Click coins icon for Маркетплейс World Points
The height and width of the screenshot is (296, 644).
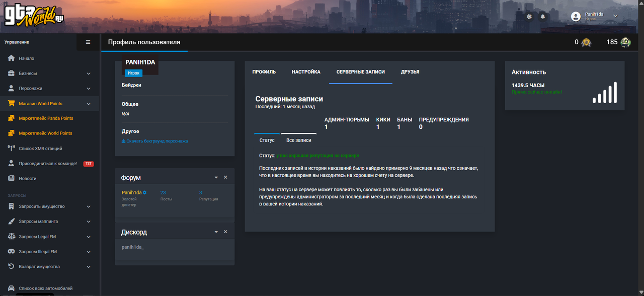pos(12,133)
